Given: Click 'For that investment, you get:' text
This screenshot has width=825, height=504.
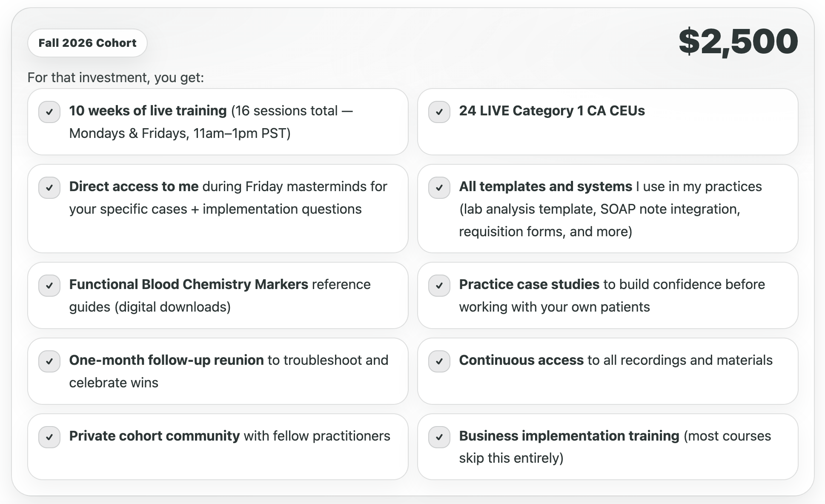Looking at the screenshot, I should pyautogui.click(x=116, y=77).
